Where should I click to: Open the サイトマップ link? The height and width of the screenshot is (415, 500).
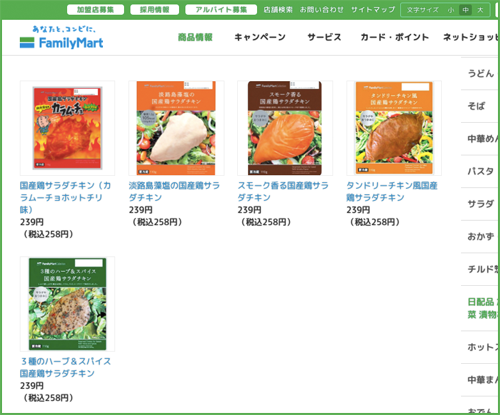tap(373, 10)
